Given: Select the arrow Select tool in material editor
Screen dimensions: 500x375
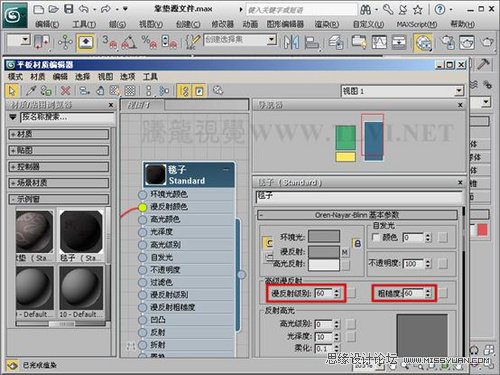Looking at the screenshot, I should (12, 91).
